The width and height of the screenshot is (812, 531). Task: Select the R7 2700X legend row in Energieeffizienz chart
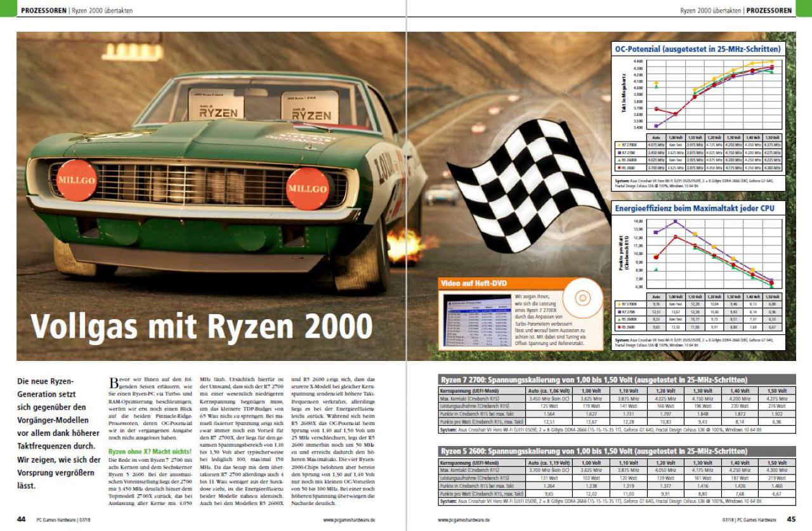(697, 304)
